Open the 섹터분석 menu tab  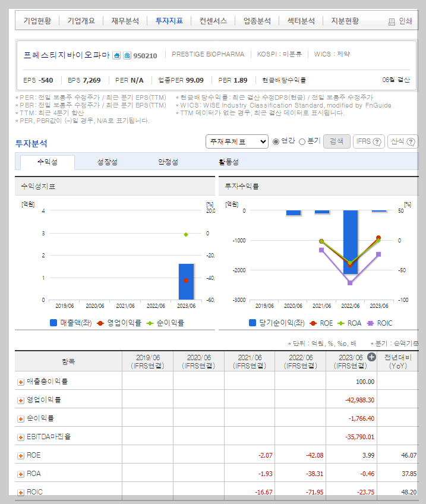click(x=301, y=21)
